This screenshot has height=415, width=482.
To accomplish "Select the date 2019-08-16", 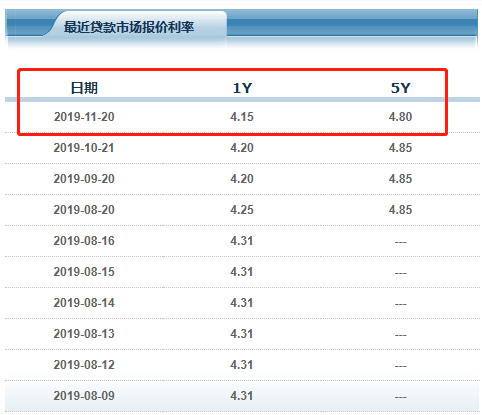I will click(84, 241).
